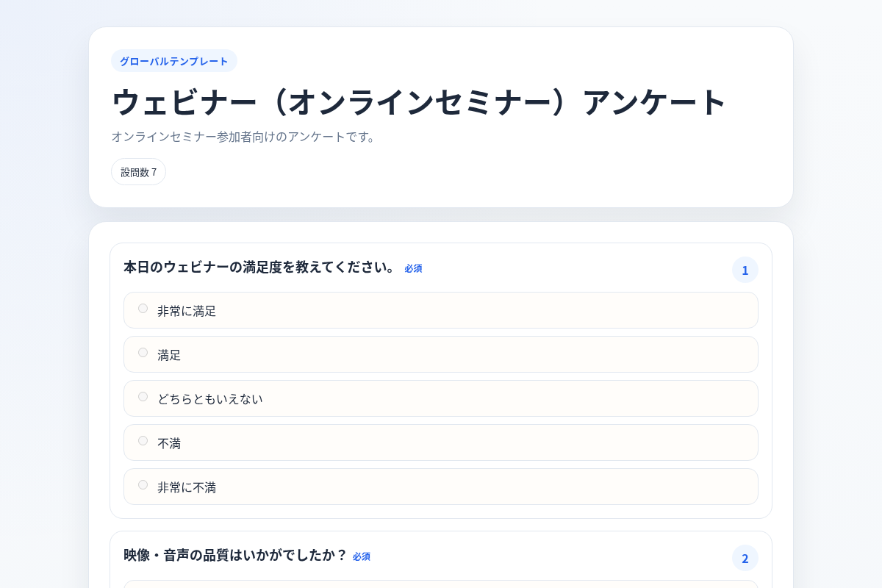Click the question number 2 badge
The image size is (882, 588).
745,558
